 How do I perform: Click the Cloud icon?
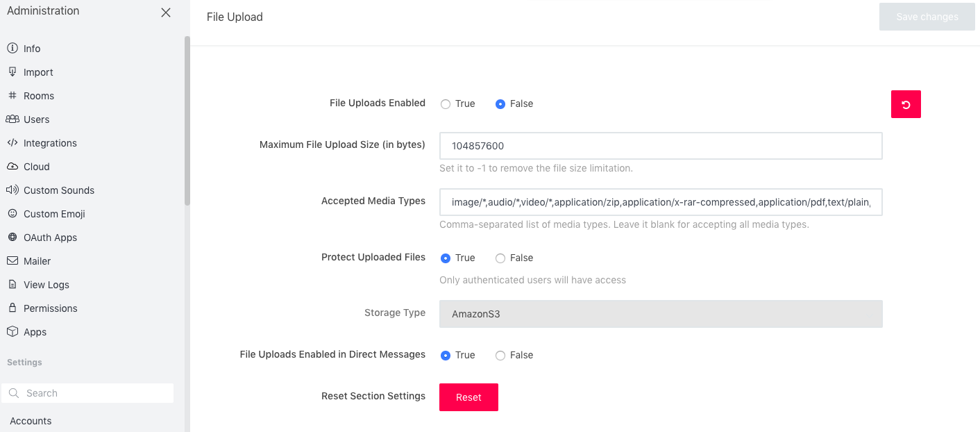[12, 166]
